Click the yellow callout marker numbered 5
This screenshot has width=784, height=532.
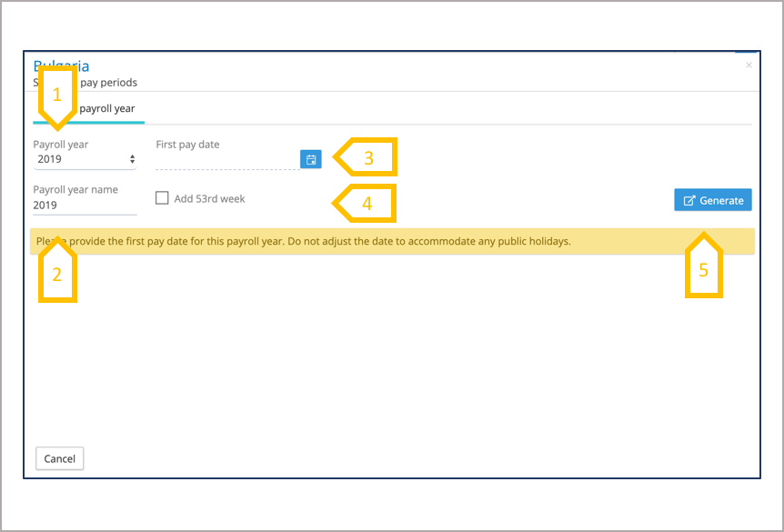pos(703,269)
